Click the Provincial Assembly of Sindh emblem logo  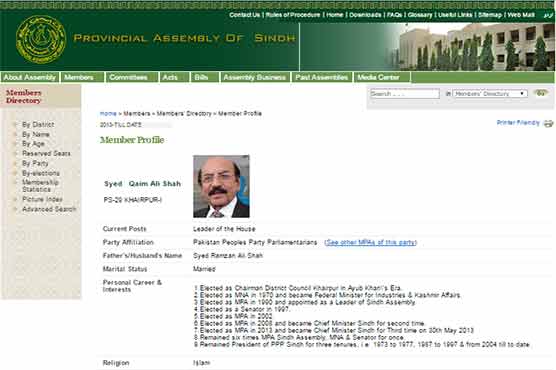(x=41, y=39)
